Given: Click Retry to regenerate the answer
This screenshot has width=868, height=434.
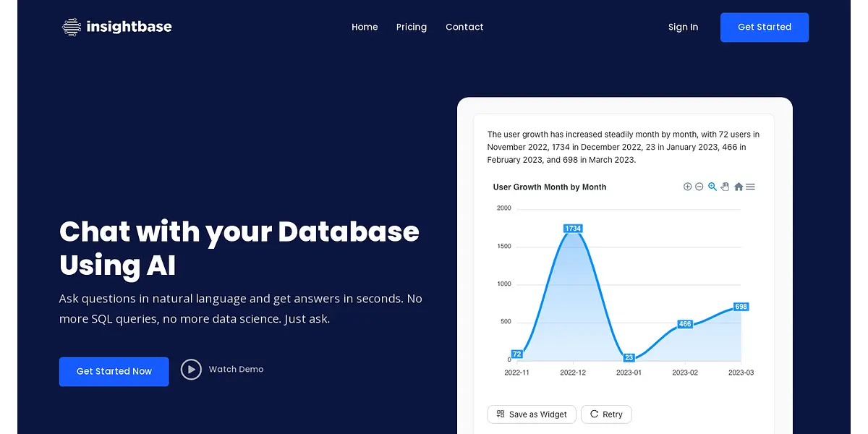Looking at the screenshot, I should pos(606,414).
